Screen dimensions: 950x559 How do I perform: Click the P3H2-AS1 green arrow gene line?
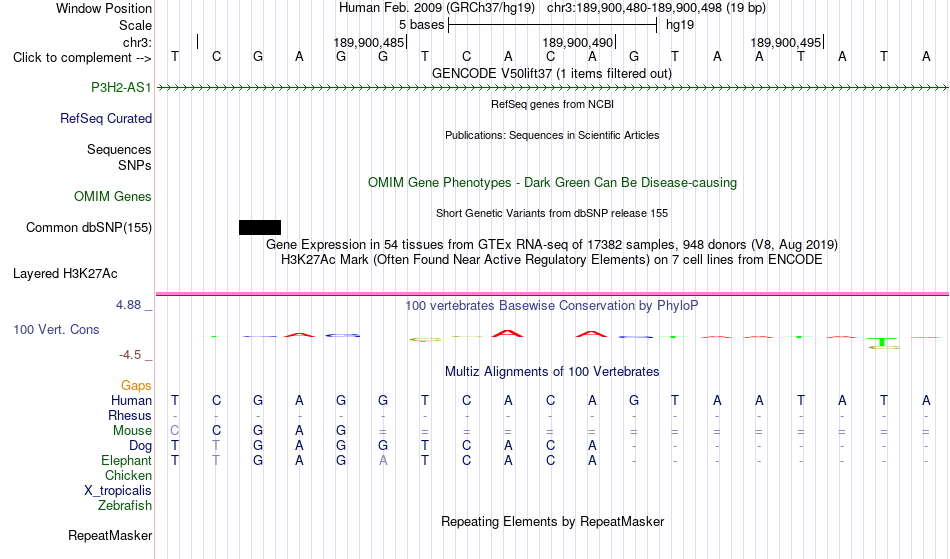tap(553, 88)
